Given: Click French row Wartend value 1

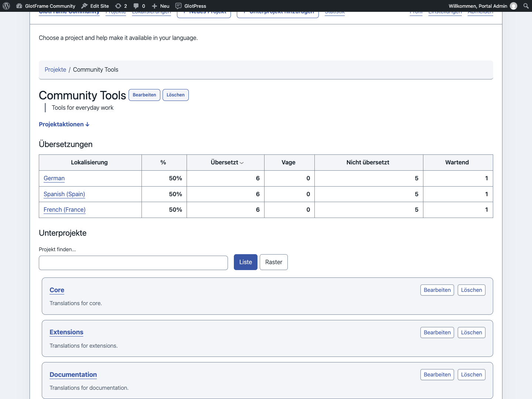Looking at the screenshot, I should tap(487, 210).
